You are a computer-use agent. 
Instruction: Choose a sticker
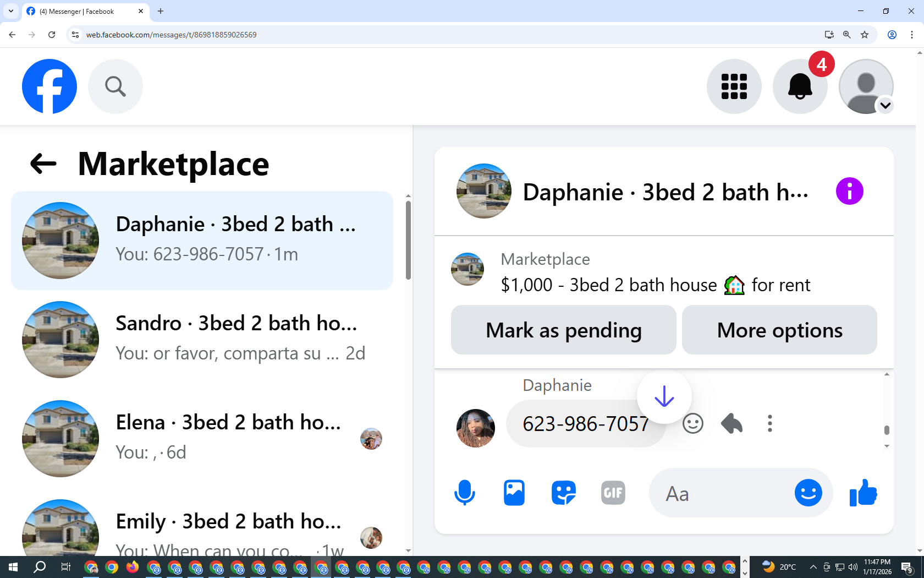pos(564,493)
